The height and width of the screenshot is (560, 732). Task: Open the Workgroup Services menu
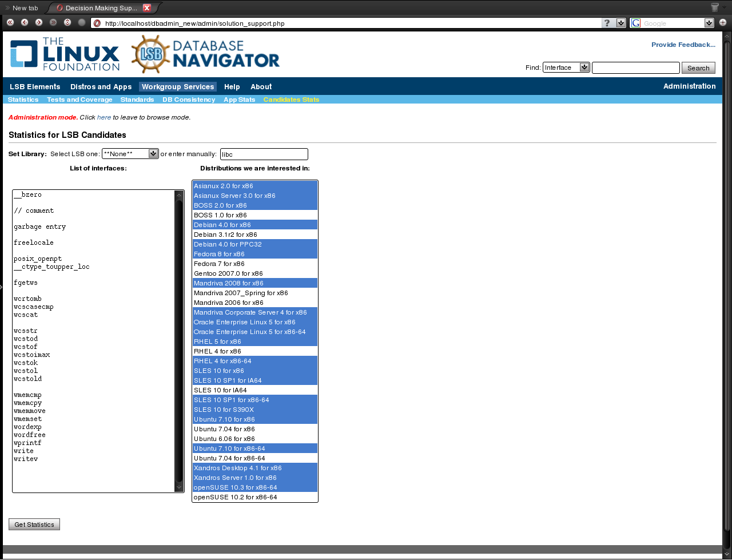(x=178, y=87)
